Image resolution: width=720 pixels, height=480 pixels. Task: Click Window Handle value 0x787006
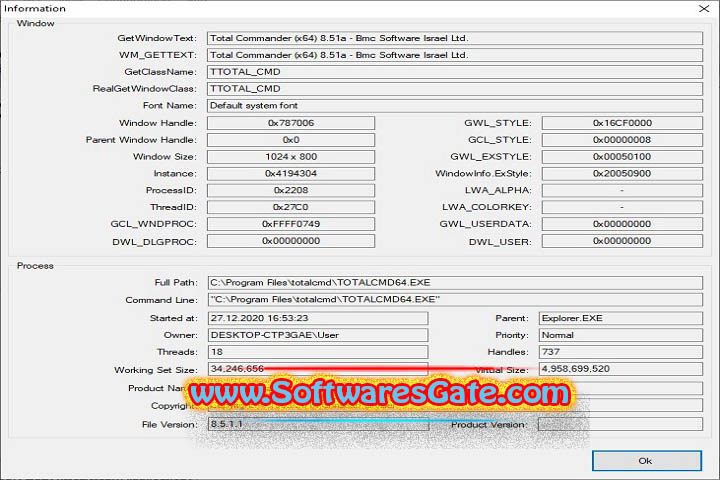[x=291, y=123]
